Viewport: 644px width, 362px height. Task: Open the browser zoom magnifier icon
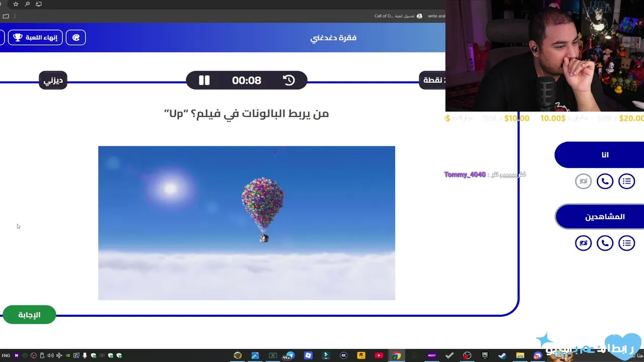[27, 4]
